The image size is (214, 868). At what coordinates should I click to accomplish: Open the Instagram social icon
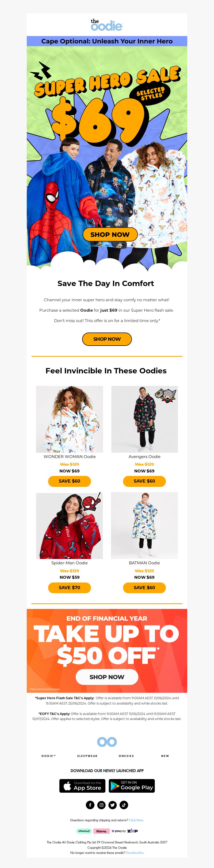(x=101, y=805)
